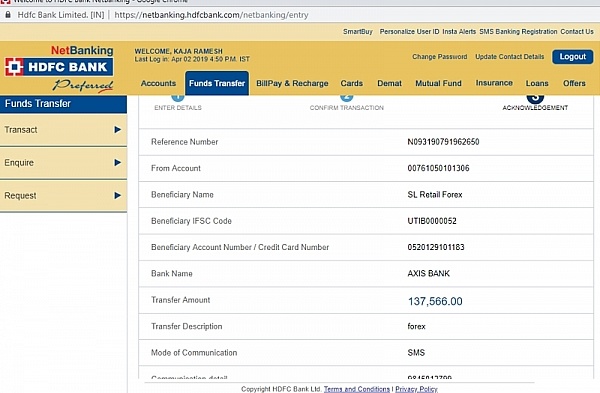Click the WELCOME, KAJA RAMESH text
The width and height of the screenshot is (600, 393).
[x=178, y=51]
